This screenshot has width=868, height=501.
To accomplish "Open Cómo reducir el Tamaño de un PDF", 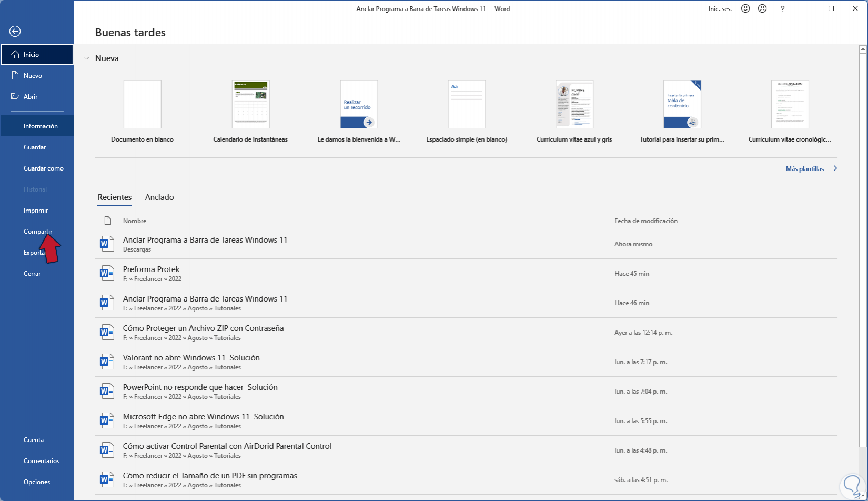I will (x=466, y=479).
